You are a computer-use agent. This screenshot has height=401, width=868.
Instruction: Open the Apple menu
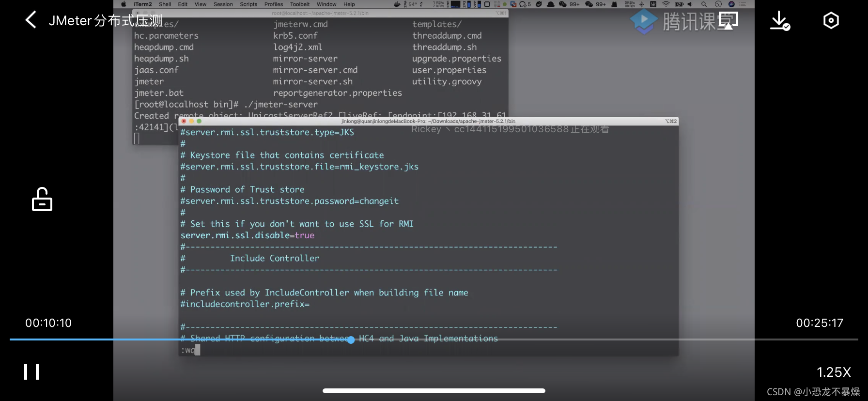point(124,4)
